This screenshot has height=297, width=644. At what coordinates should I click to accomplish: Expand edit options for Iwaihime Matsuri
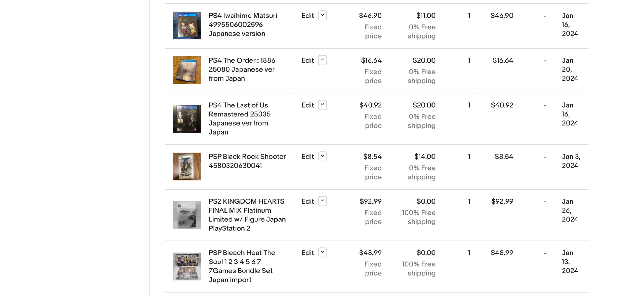[x=322, y=15]
